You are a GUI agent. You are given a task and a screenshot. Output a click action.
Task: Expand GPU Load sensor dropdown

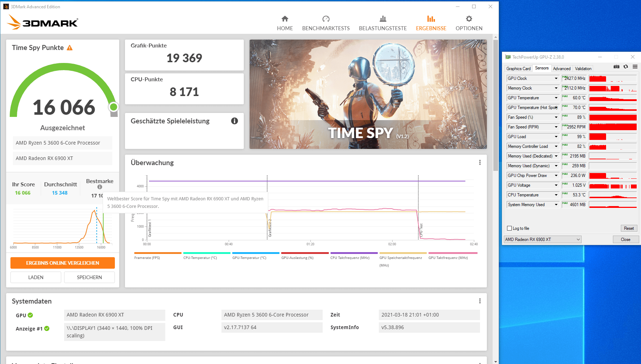click(x=556, y=137)
